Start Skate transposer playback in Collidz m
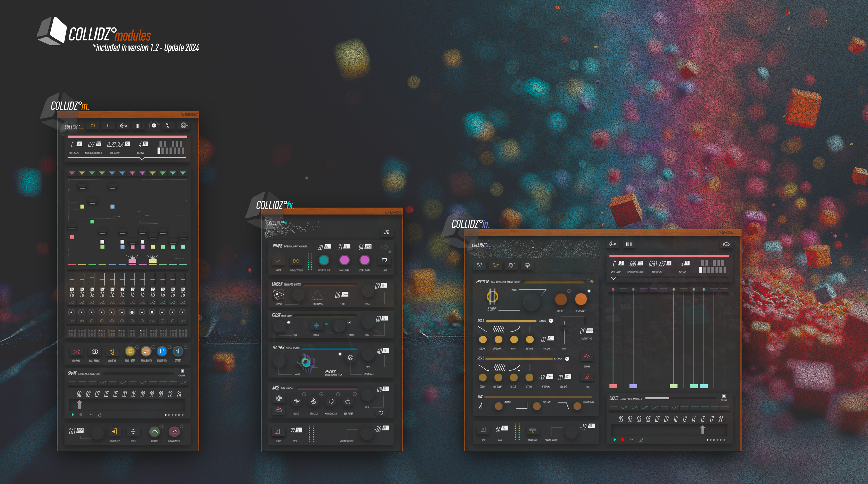This screenshot has height=484, width=868. pos(73,415)
